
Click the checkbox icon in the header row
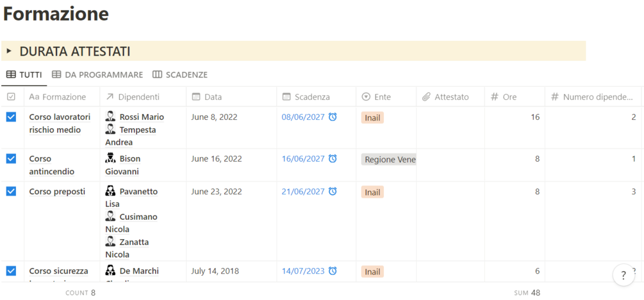(x=11, y=97)
